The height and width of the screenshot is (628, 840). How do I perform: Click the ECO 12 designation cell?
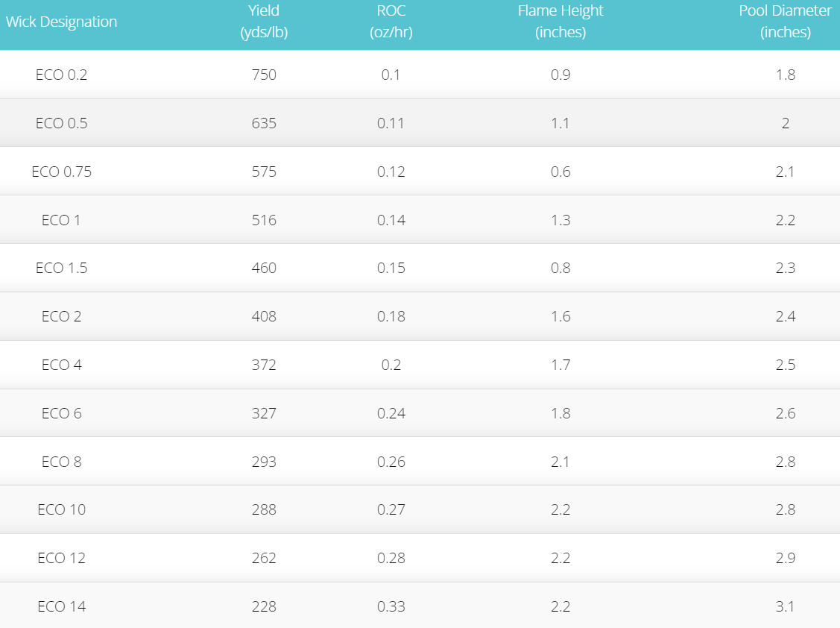(x=62, y=558)
